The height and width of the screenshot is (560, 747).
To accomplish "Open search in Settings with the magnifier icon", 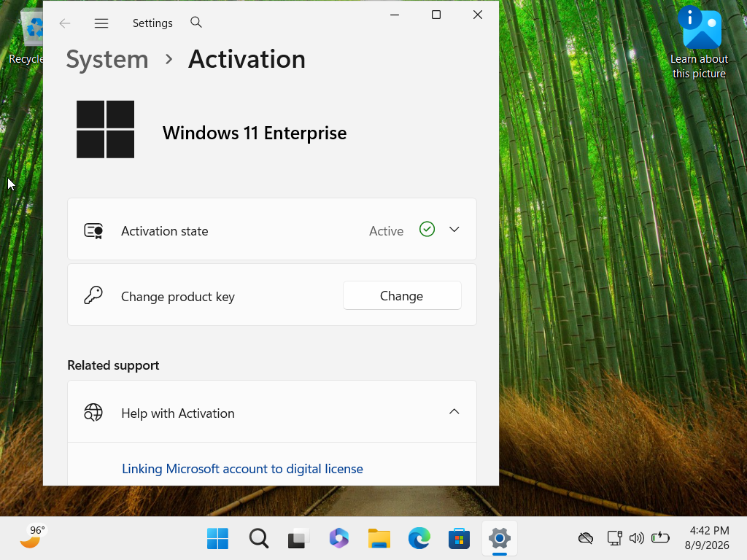I will point(196,22).
